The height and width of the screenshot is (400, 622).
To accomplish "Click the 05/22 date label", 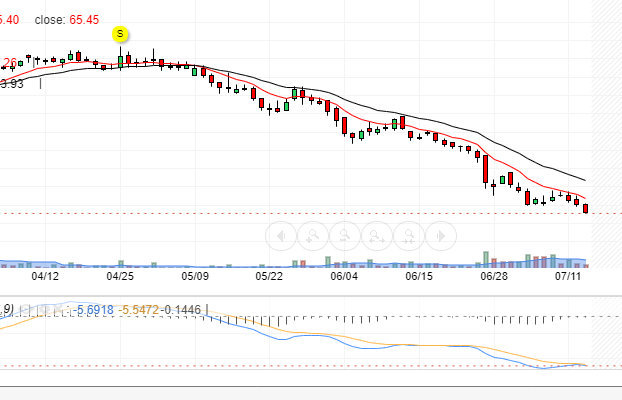I will (269, 276).
